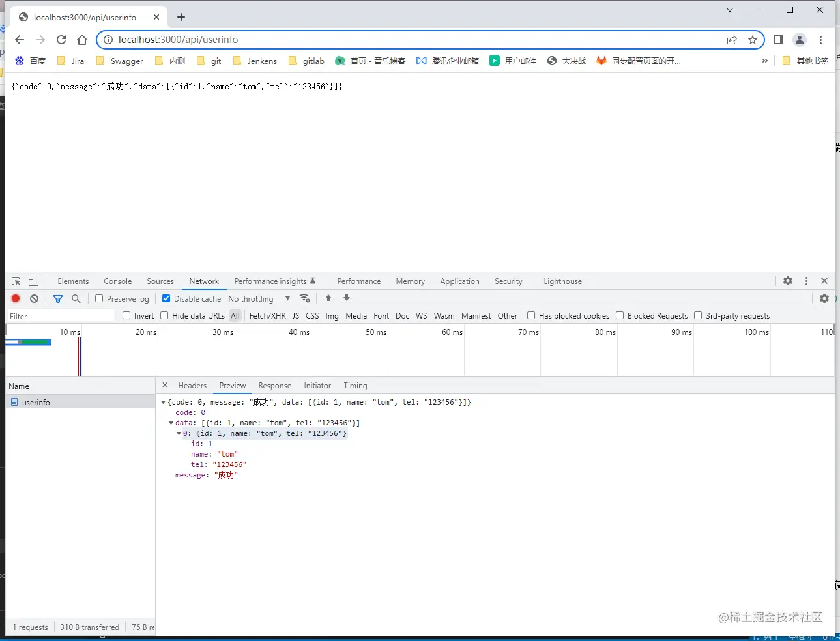
Task: Collapse the root JSON object in Preview
Action: [x=164, y=402]
